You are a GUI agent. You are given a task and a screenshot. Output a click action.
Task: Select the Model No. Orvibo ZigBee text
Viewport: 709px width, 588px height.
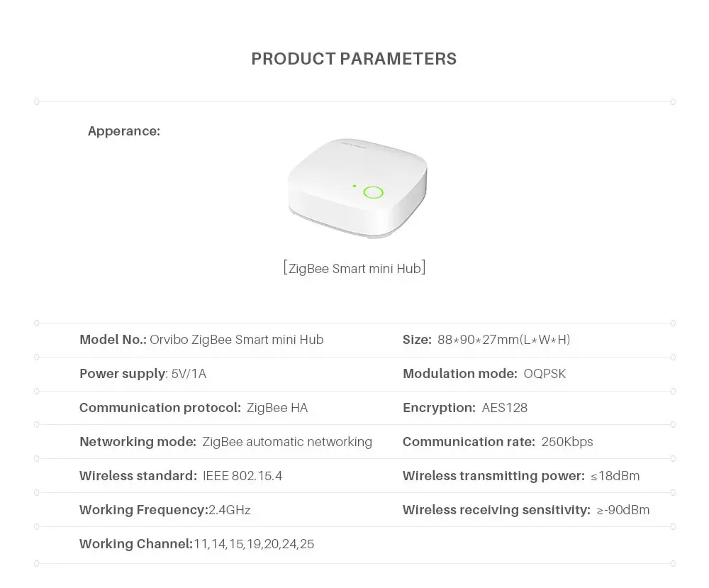point(201,340)
